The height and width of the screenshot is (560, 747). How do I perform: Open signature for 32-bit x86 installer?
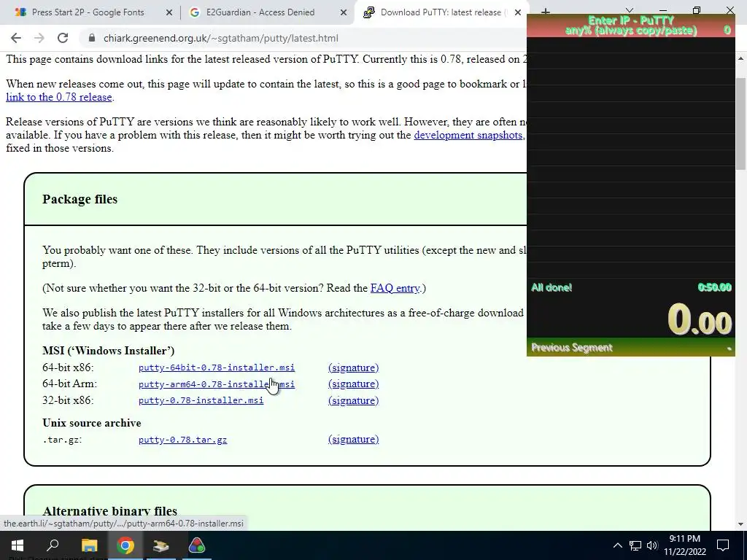[353, 400]
